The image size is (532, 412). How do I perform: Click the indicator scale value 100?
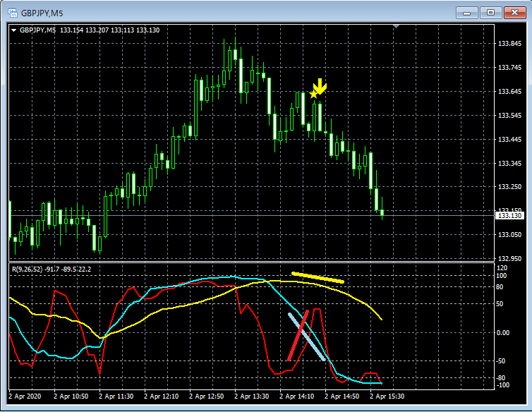(502, 276)
